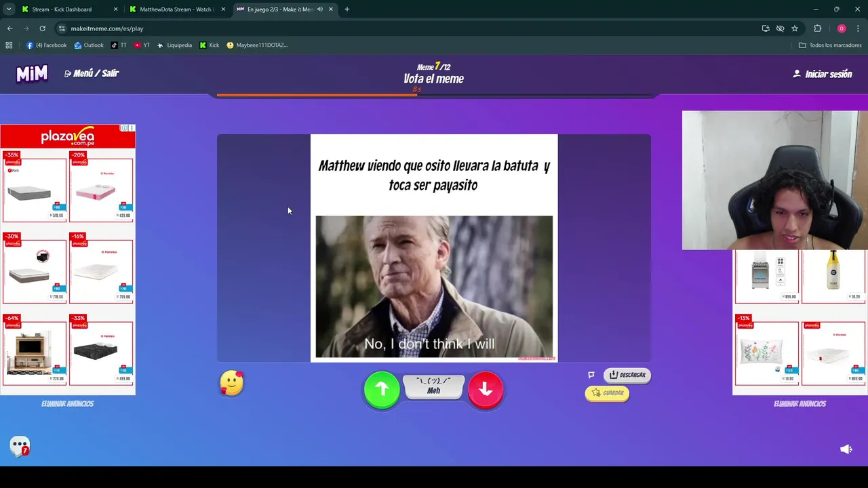Download the meme via Descargar
868x488 pixels.
(x=627, y=375)
